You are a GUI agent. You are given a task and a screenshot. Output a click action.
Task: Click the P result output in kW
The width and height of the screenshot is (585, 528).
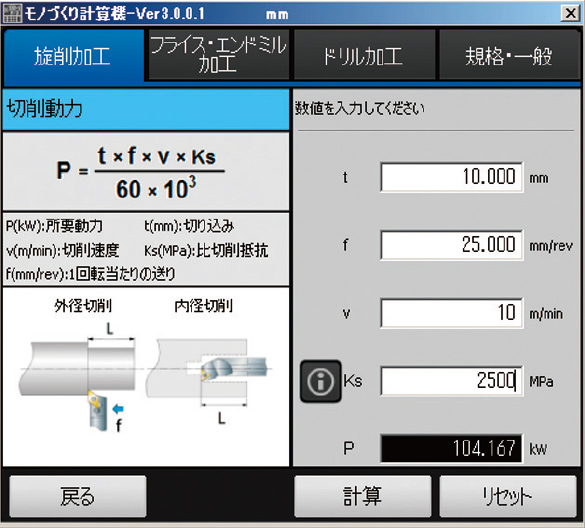[x=451, y=448]
